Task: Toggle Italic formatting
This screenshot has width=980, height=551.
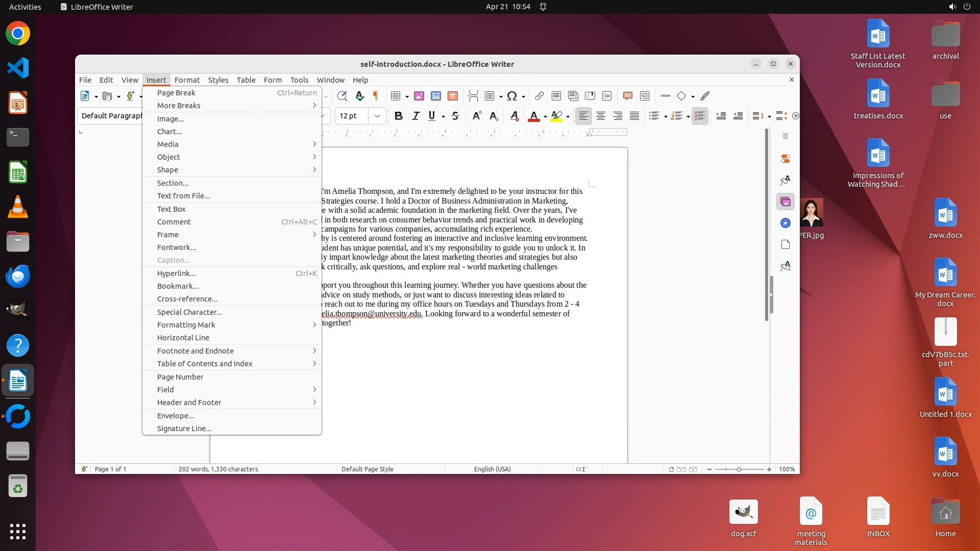Action: click(415, 116)
